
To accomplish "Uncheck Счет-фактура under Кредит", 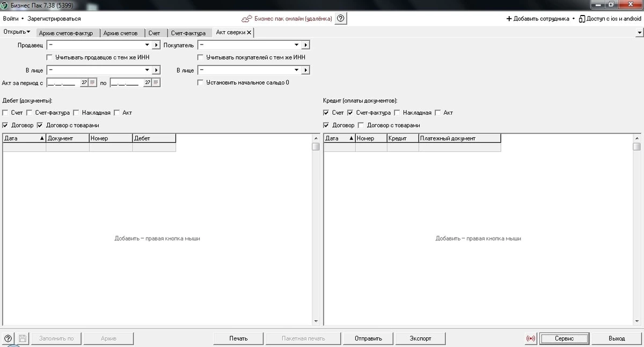I will pyautogui.click(x=350, y=113).
